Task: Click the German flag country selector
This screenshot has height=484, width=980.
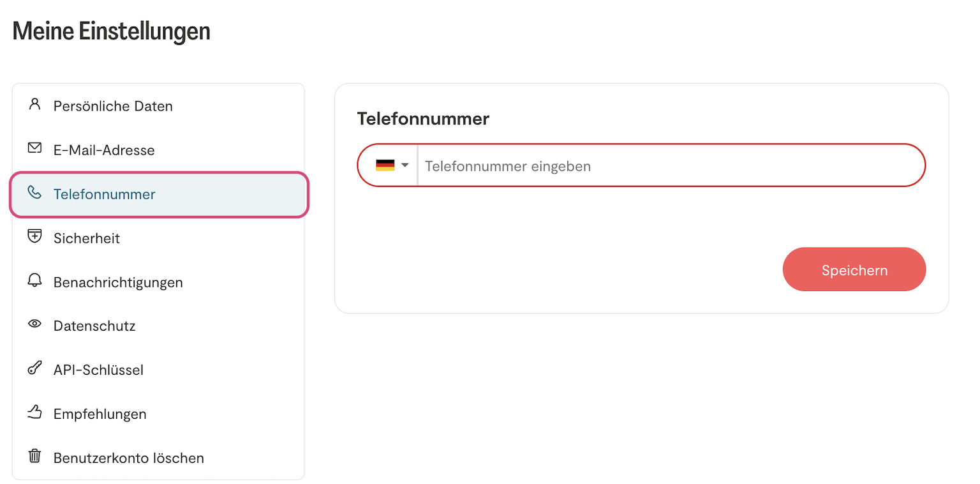Action: tap(385, 165)
